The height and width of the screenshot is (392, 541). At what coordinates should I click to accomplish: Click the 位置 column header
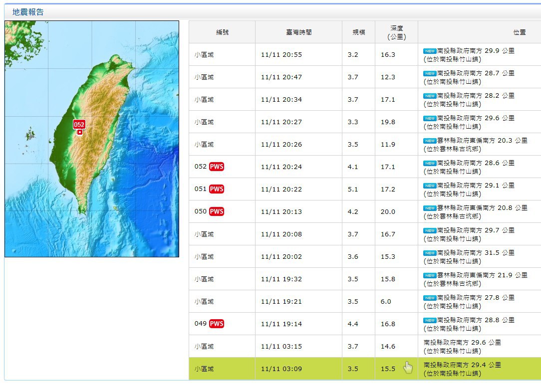(519, 32)
